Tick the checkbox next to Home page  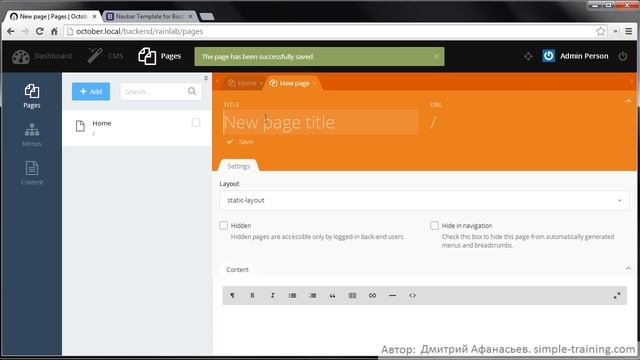(x=196, y=122)
